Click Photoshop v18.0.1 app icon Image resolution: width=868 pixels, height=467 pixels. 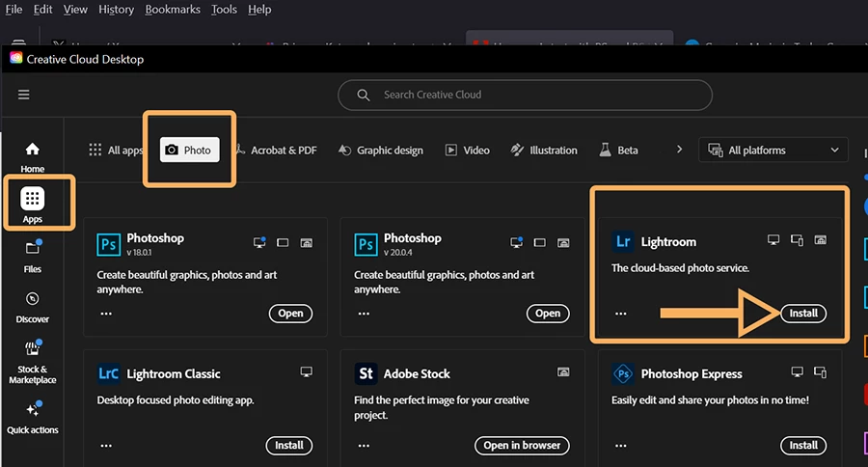tap(108, 244)
